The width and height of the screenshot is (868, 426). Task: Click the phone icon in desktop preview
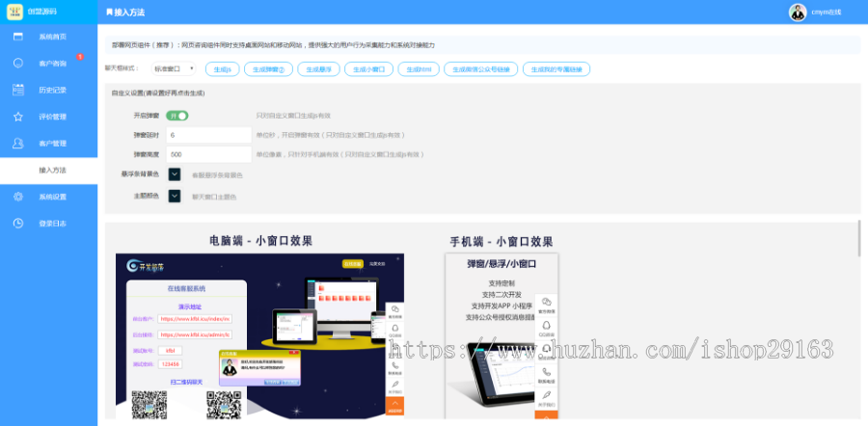click(x=394, y=366)
